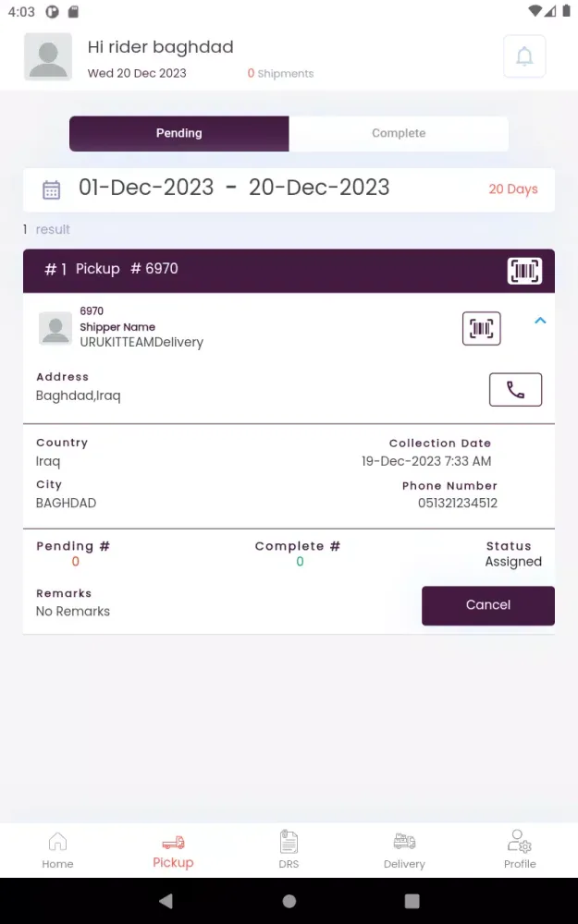578x924 pixels.
Task: Call the shipper using phone icon
Action: [x=515, y=390]
